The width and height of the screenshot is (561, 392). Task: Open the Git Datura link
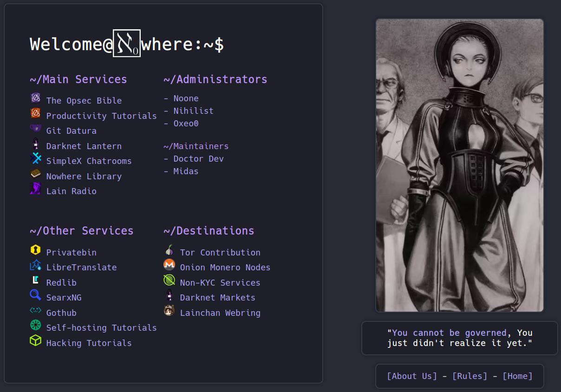pos(71,131)
